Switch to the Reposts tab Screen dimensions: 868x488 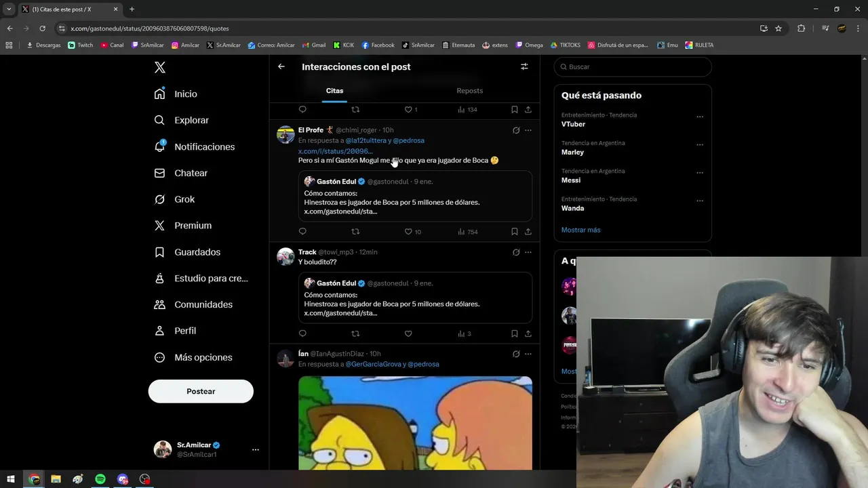click(470, 91)
